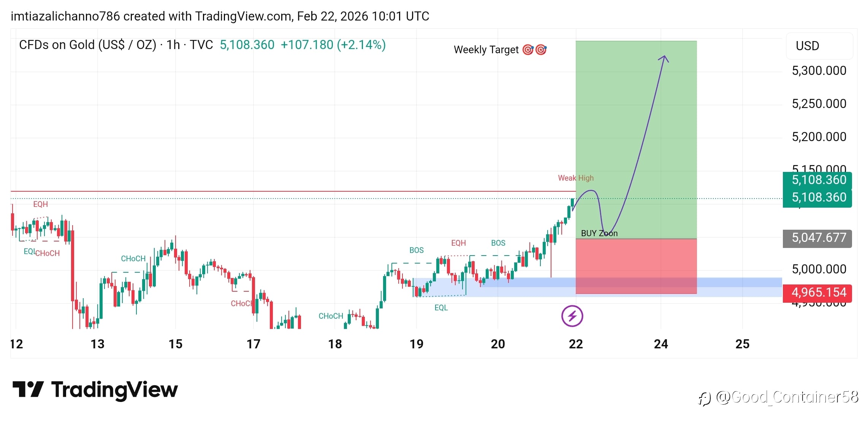Click the purple projection arrowhead in the green zone

(664, 58)
